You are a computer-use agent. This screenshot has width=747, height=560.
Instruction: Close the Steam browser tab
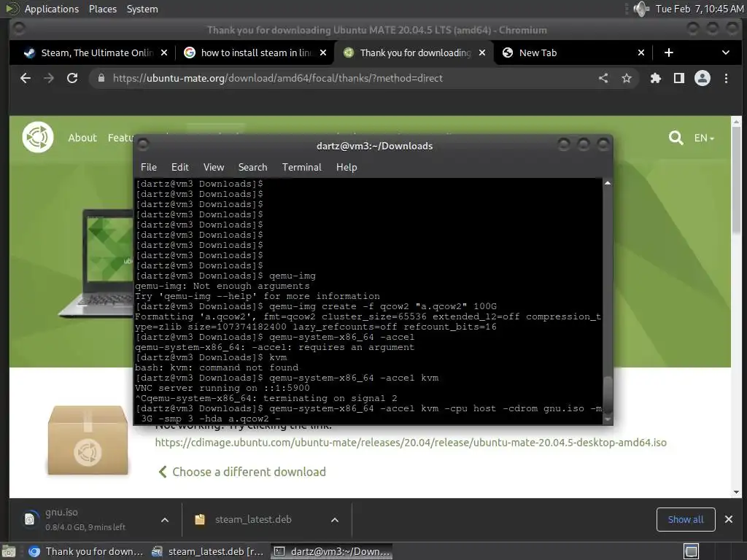(164, 52)
